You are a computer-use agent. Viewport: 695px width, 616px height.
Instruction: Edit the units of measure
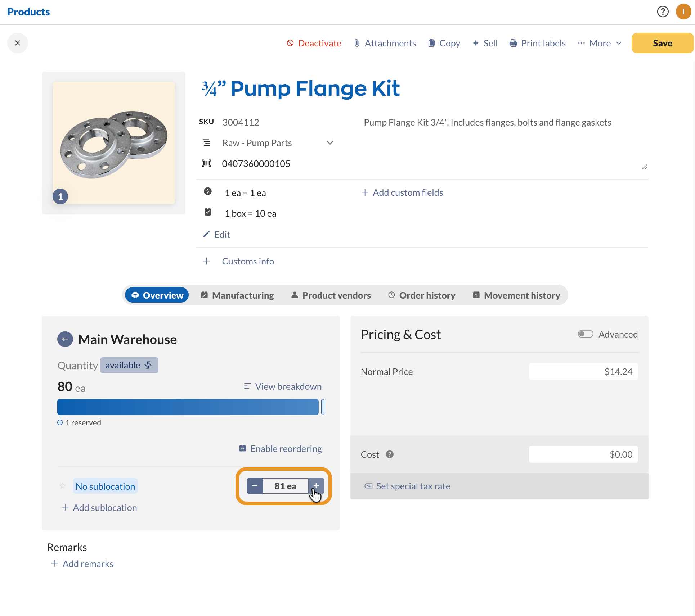click(x=217, y=235)
